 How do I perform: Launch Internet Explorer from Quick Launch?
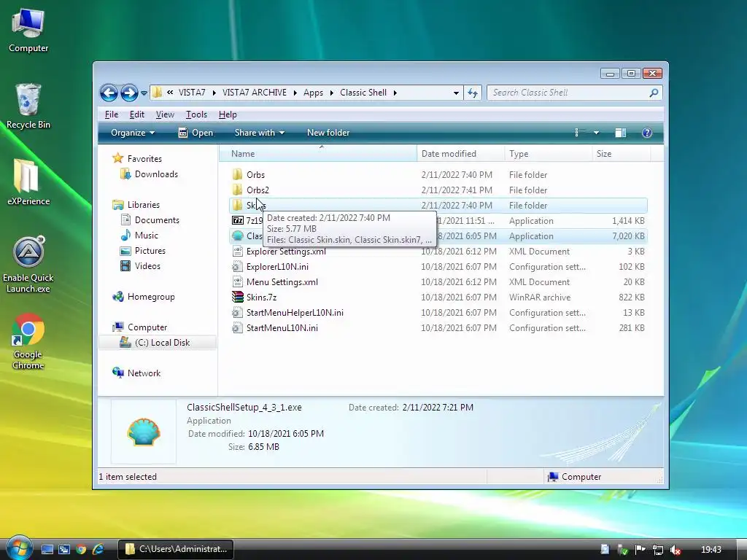click(98, 549)
